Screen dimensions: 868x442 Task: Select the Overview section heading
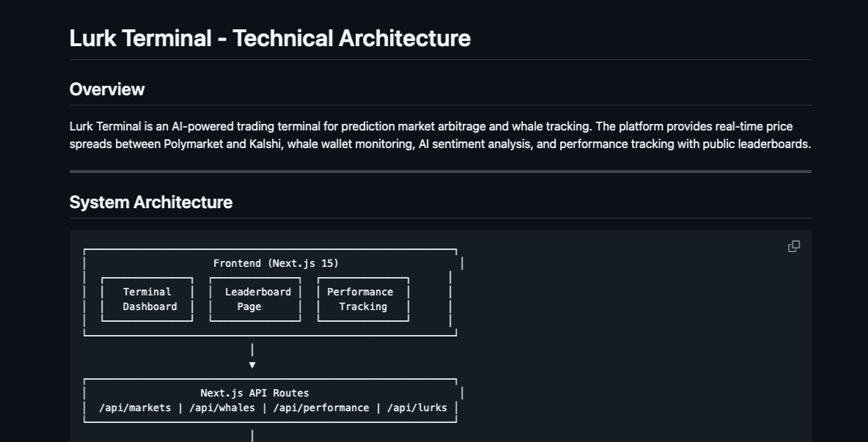tap(107, 89)
